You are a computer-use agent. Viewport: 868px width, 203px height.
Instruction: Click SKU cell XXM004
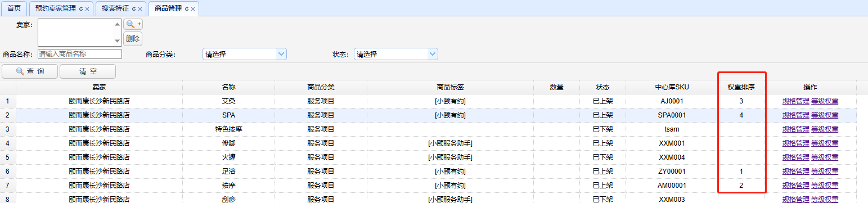pos(672,157)
